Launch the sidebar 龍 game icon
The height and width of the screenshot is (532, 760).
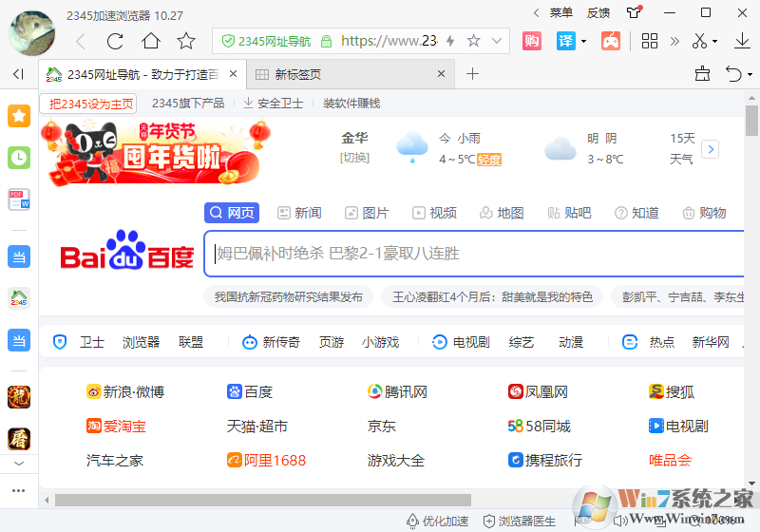tap(19, 397)
